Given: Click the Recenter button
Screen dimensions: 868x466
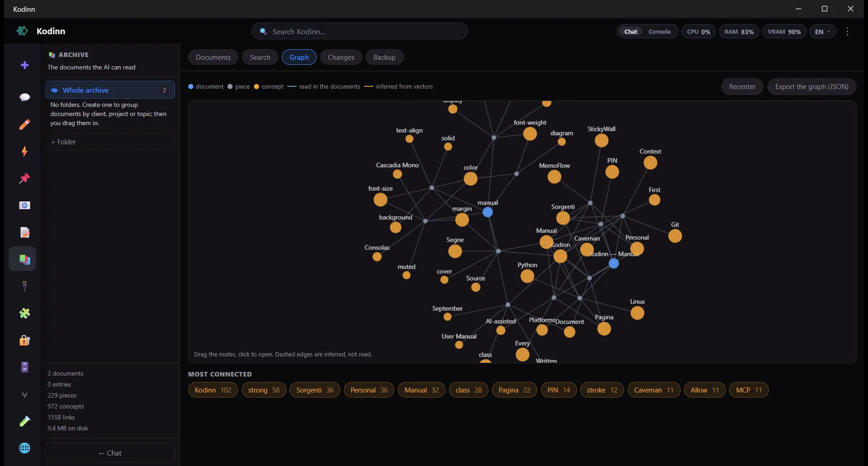Looking at the screenshot, I should (742, 86).
